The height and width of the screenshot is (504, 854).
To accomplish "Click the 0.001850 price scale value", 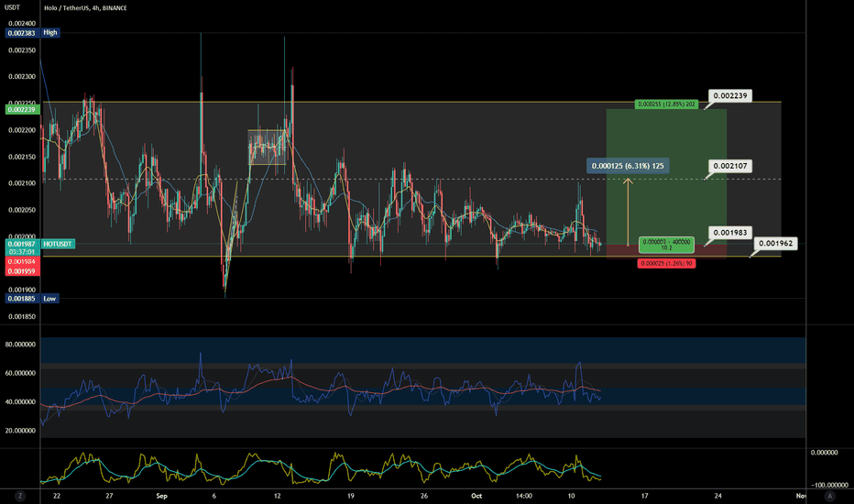I will 22,316.
